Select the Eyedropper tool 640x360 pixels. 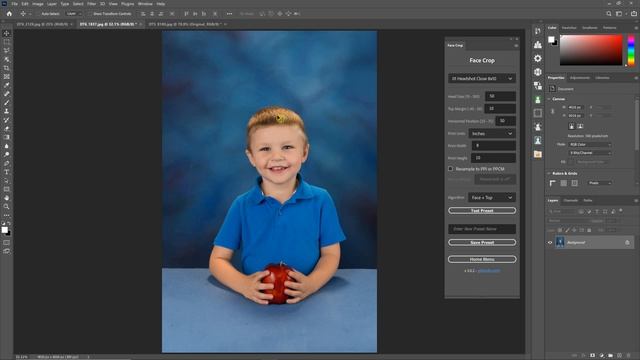tap(7, 85)
